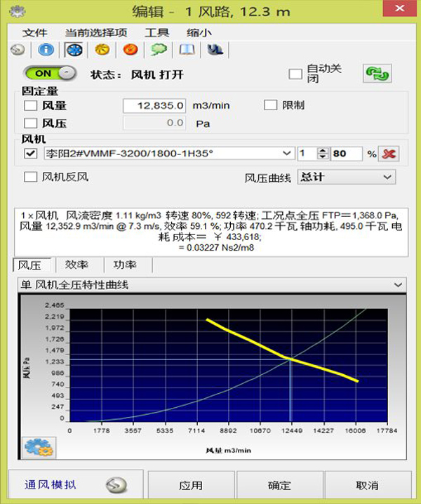Expand the fan model dropdown 李阳2#VMMF
The width and height of the screenshot is (421, 504).
point(169,153)
